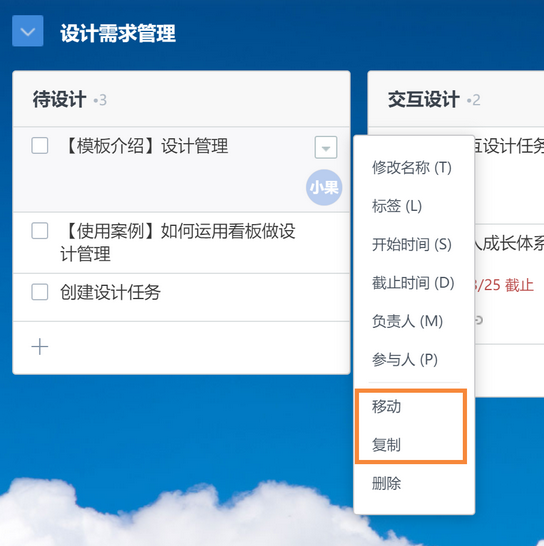Viewport: 544px width, 546px height.
Task: Click the 待设计 column header
Action: coord(59,100)
